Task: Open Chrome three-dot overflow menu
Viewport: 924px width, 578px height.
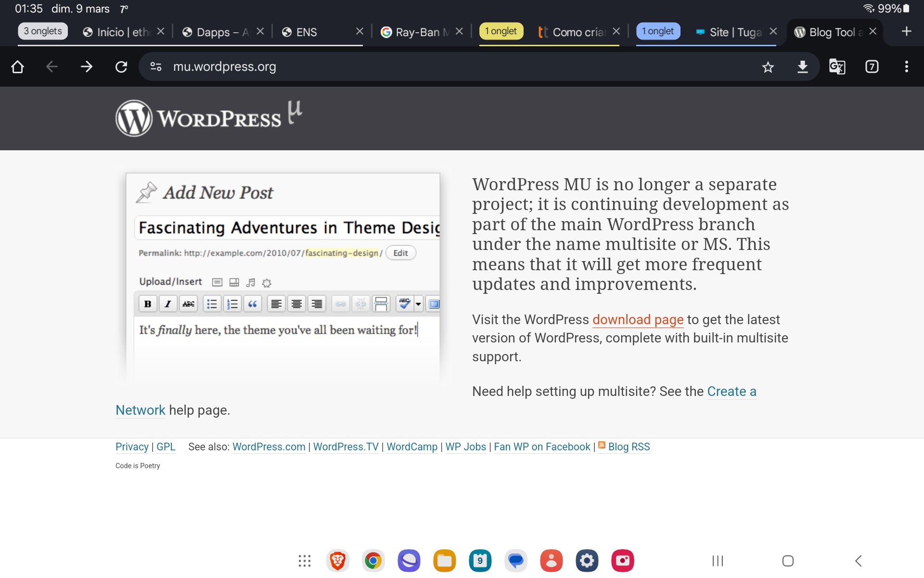Action: 906,66
